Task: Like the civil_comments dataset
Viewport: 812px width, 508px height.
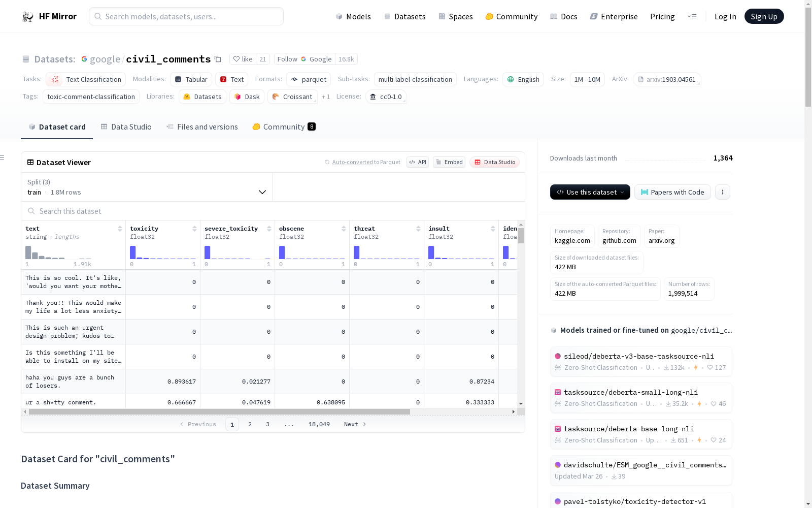Action: pos(243,59)
